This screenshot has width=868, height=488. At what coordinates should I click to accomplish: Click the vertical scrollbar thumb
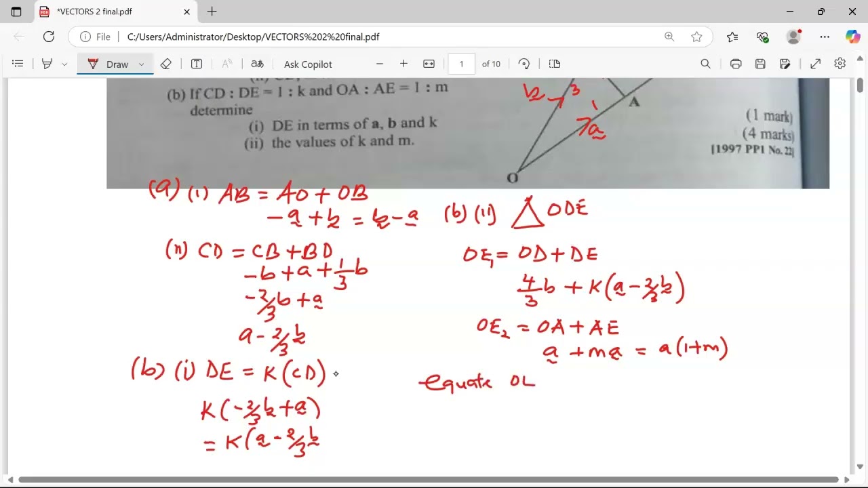point(861,85)
